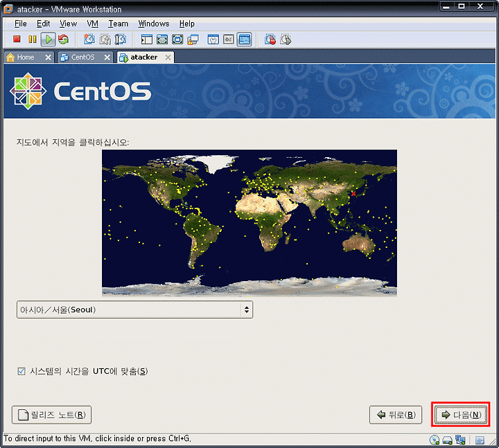Close the Home tab

tap(48, 57)
